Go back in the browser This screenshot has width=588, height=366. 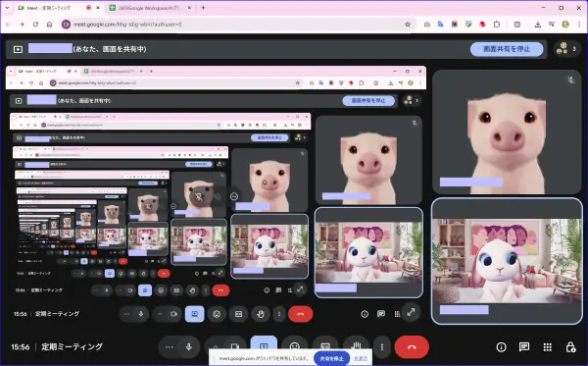[x=8, y=25]
